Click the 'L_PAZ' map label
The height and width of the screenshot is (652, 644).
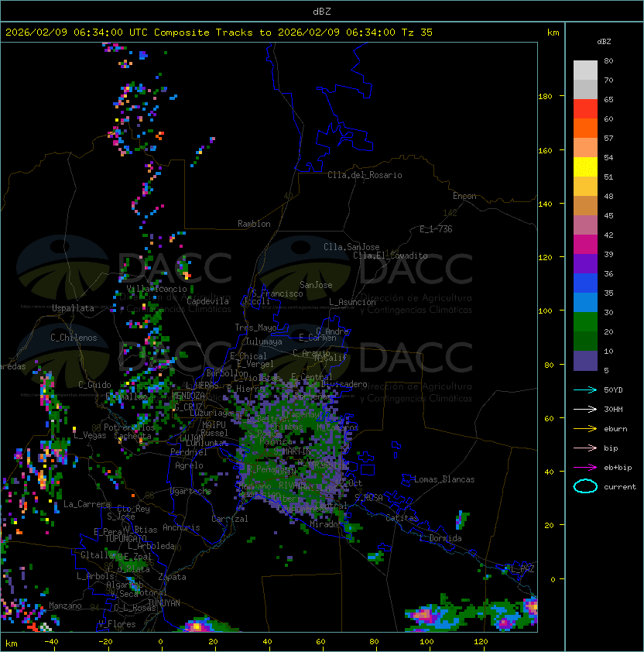coord(522,569)
